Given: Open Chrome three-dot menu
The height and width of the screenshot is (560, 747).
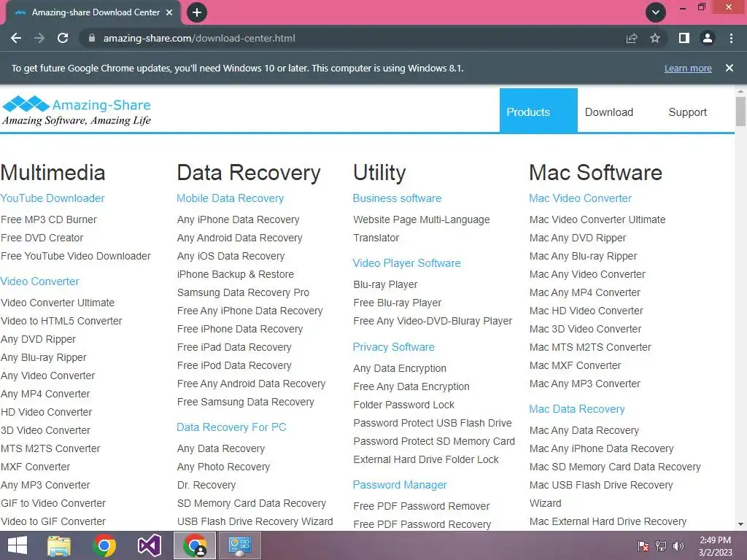Looking at the screenshot, I should [x=731, y=38].
